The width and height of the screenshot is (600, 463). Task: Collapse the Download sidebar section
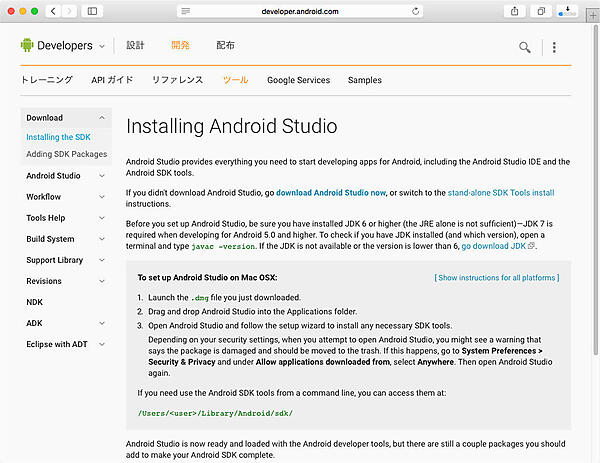click(102, 118)
